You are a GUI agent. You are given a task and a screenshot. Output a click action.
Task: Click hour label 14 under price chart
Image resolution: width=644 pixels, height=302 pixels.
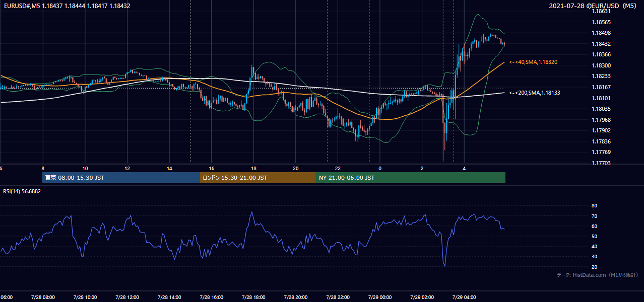[x=169, y=168]
